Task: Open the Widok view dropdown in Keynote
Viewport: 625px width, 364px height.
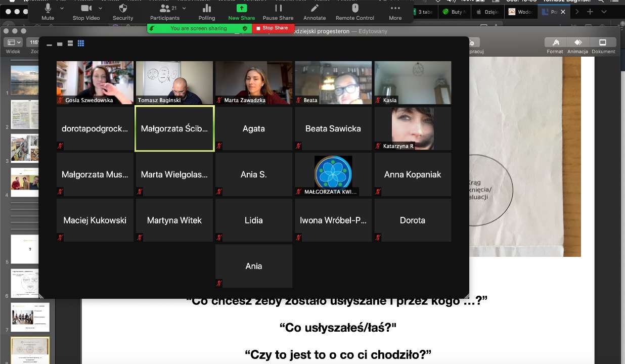Action: (13, 43)
